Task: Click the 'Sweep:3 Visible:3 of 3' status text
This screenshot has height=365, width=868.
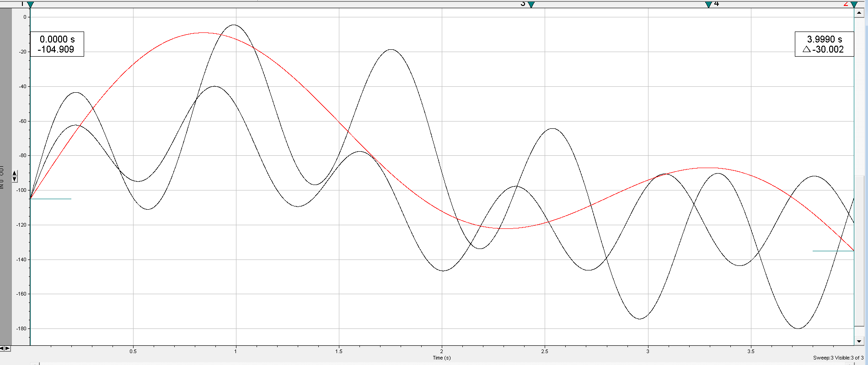Action: [838, 358]
